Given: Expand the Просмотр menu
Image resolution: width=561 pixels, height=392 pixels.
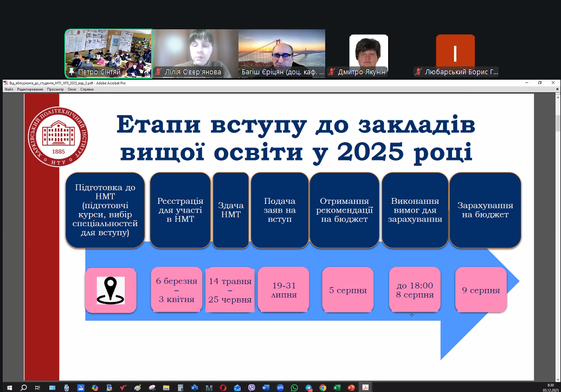Looking at the screenshot, I should point(55,89).
